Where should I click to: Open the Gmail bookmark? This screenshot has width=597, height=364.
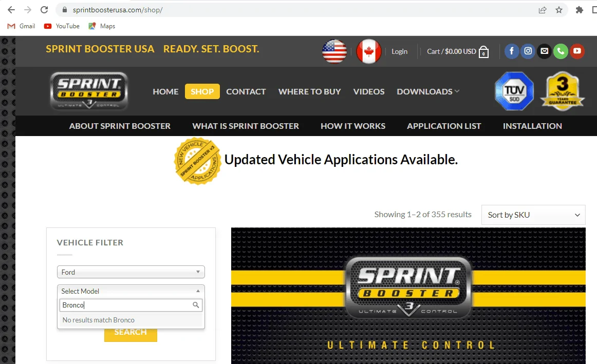tap(22, 26)
